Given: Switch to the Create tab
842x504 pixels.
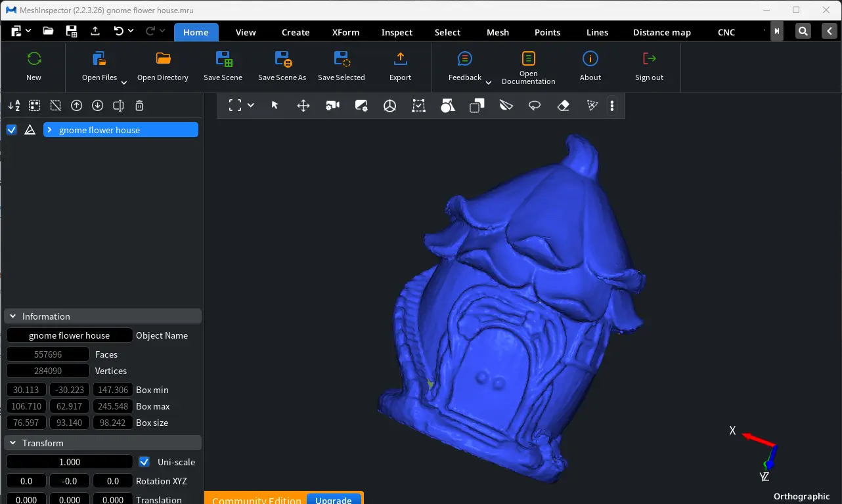Looking at the screenshot, I should [x=296, y=32].
